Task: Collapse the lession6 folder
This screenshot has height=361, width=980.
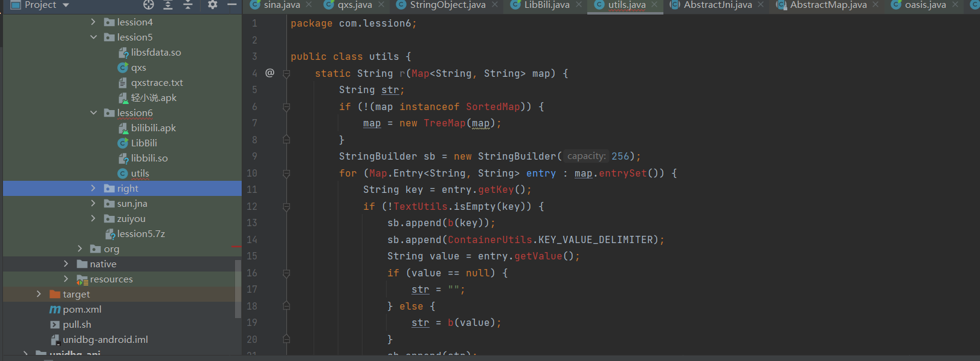Action: click(93, 112)
